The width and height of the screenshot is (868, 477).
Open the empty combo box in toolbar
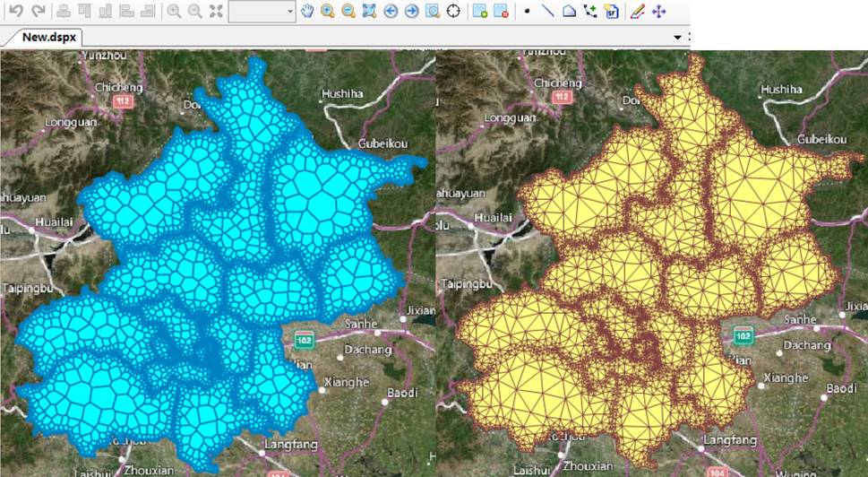(262, 12)
